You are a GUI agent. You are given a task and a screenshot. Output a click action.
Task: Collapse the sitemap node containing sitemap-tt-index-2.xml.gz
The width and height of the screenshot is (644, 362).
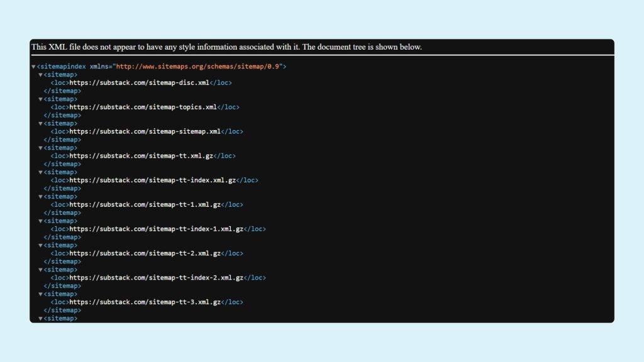(x=41, y=270)
